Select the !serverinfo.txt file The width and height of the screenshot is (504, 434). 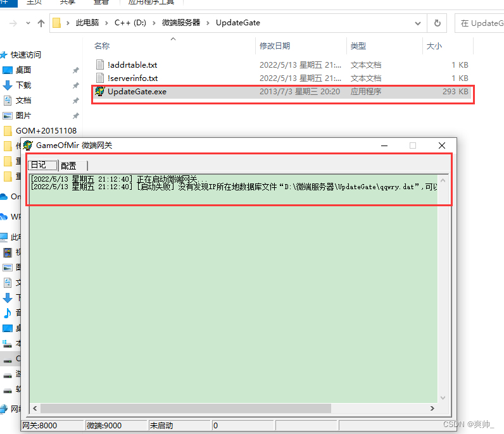pos(282,78)
